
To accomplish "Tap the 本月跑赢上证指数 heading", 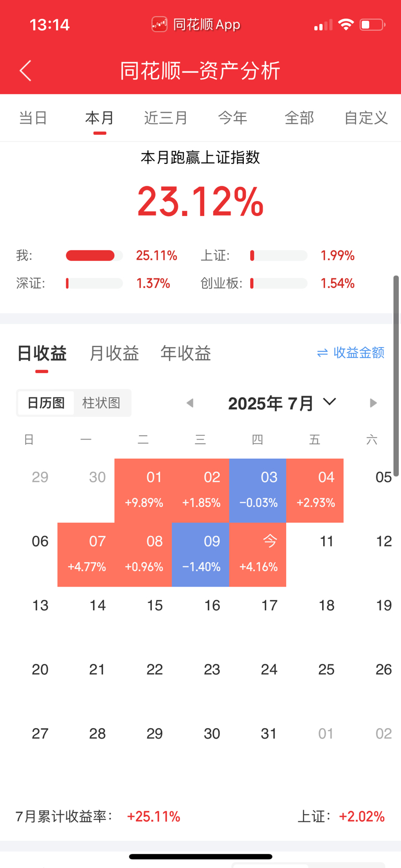I will click(x=200, y=157).
